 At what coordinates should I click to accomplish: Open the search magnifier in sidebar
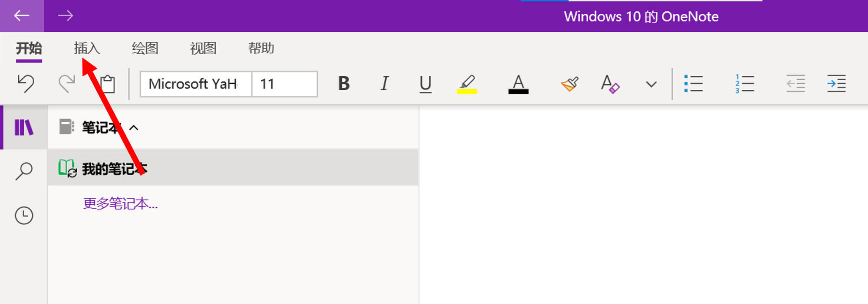[24, 171]
